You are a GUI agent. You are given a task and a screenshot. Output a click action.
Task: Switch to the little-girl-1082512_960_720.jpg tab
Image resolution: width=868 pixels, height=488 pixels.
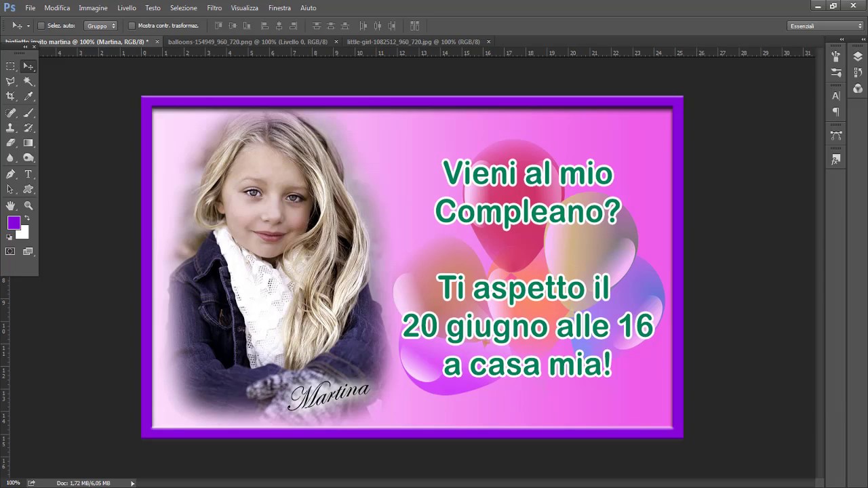[x=413, y=41]
